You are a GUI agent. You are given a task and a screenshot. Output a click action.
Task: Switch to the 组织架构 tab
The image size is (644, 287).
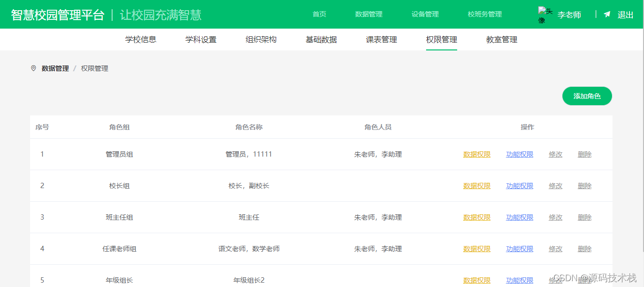[x=261, y=40]
